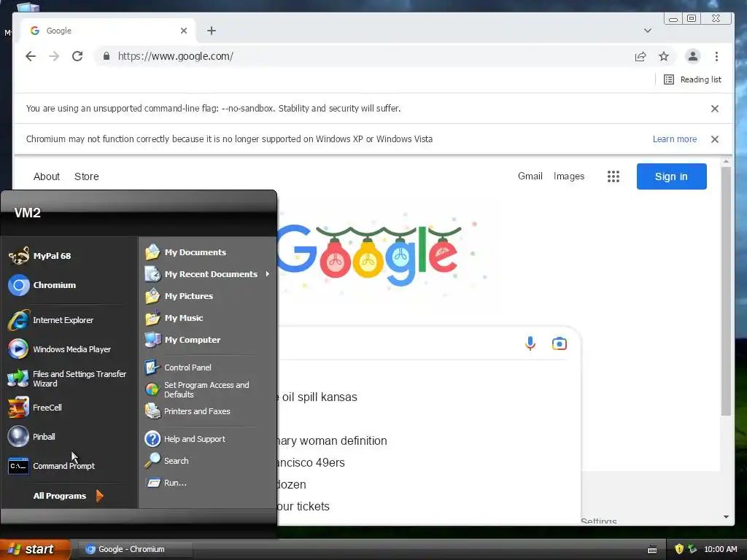Open Gmail link
This screenshot has height=560, width=747.
tap(530, 176)
